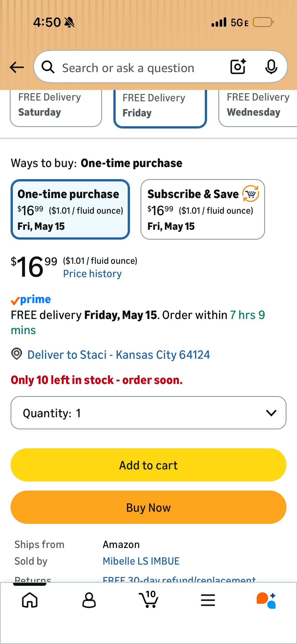
Task: Tap the microphone voice search icon
Action: point(271,67)
